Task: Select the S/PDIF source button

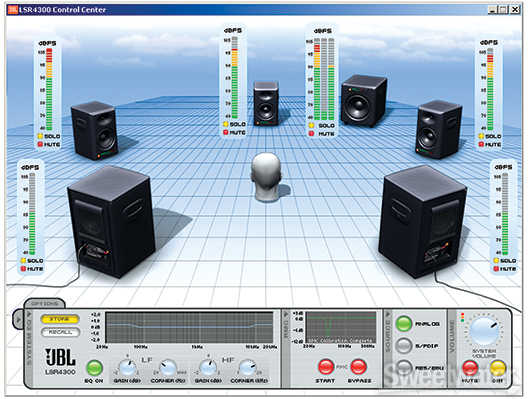Action: click(403, 346)
